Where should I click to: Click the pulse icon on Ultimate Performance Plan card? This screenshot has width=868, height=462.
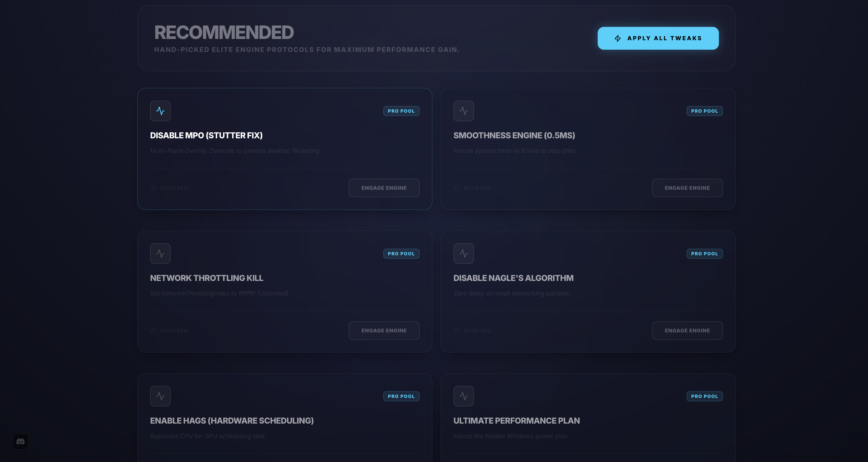463,396
